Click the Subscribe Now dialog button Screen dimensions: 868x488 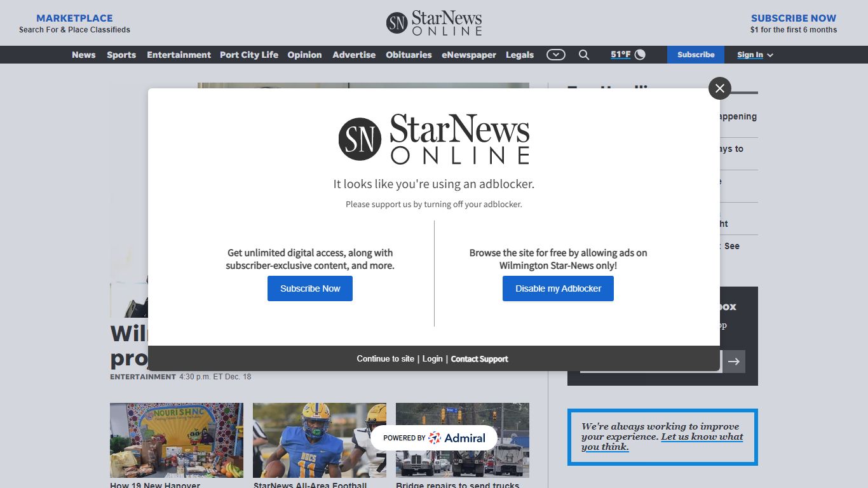310,288
